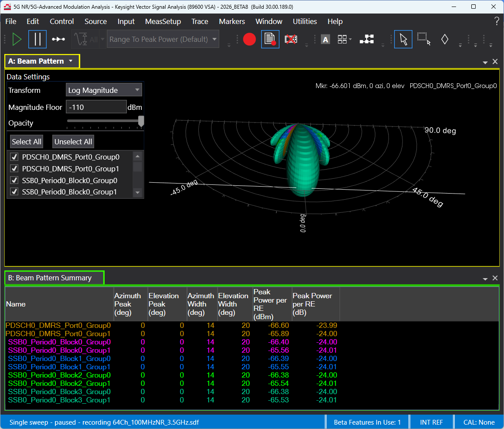
Task: Toggle SSB0_Period0_Block0_Group0 checkbox
Action: [x=14, y=180]
